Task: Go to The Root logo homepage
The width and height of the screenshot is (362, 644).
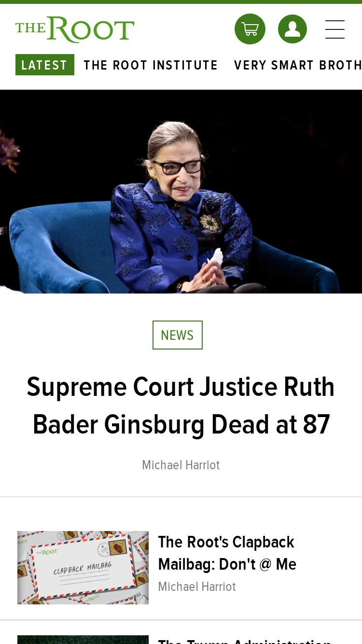Action: point(75,29)
